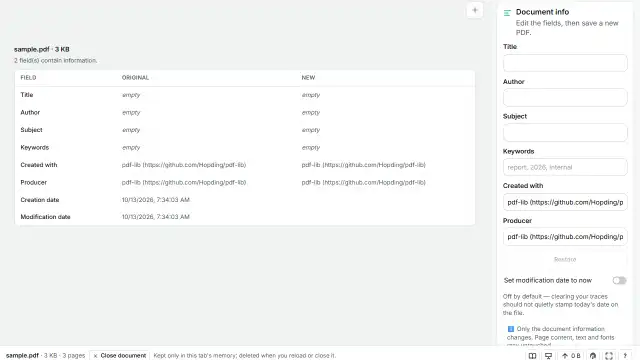
Task: Select the Subject row label in table
Action: 31,130
